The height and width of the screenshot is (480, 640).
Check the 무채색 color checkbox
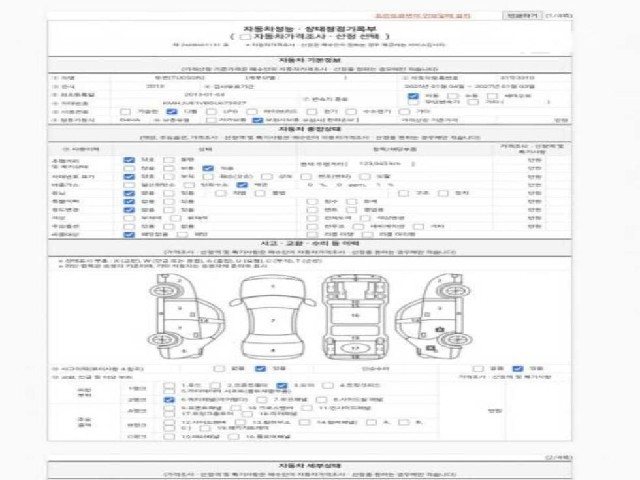click(129, 218)
